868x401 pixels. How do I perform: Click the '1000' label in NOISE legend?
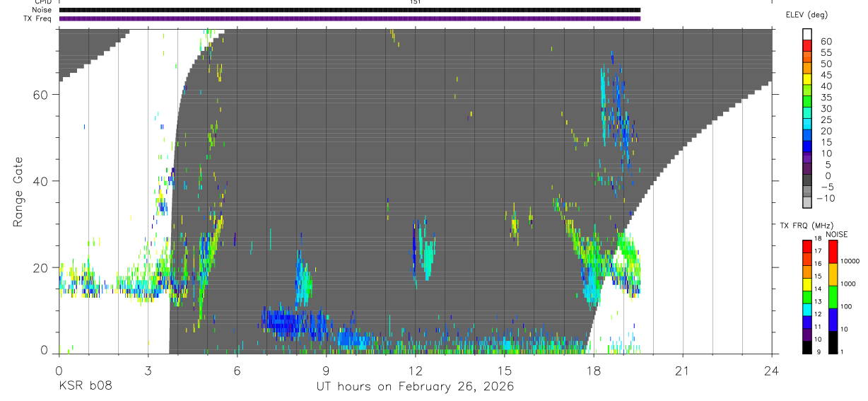click(x=849, y=284)
